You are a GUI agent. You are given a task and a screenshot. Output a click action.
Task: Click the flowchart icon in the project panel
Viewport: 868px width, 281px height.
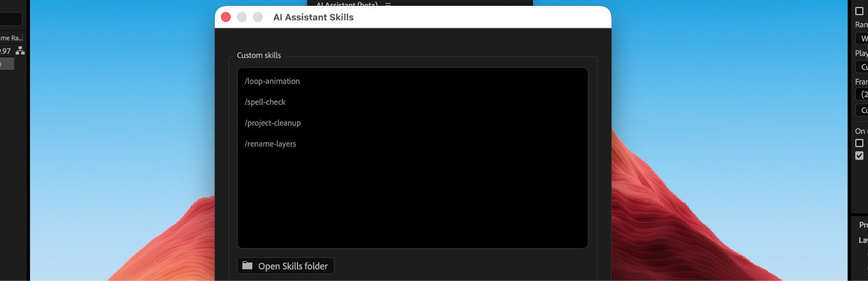(20, 51)
